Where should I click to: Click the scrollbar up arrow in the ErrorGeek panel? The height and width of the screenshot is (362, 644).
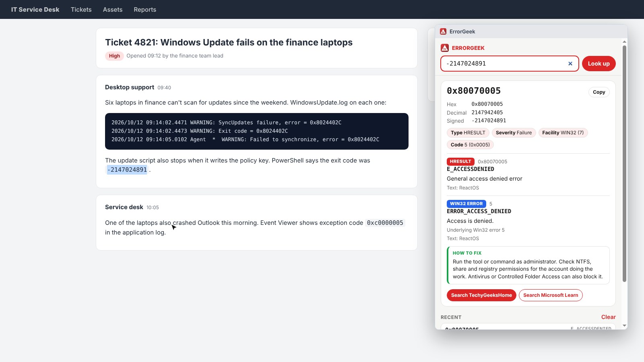(624, 42)
